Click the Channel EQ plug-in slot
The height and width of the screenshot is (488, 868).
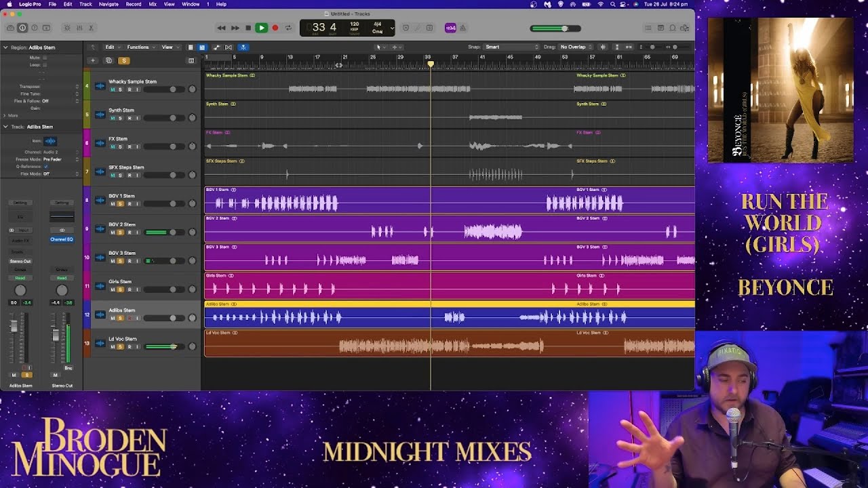click(x=62, y=239)
